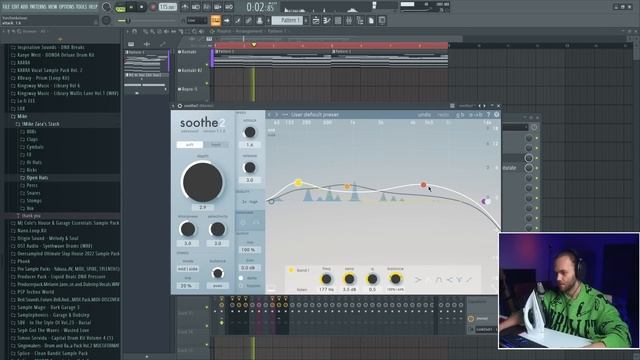Open soothe2 help question mark icon
The image size is (640, 360).
[488, 115]
